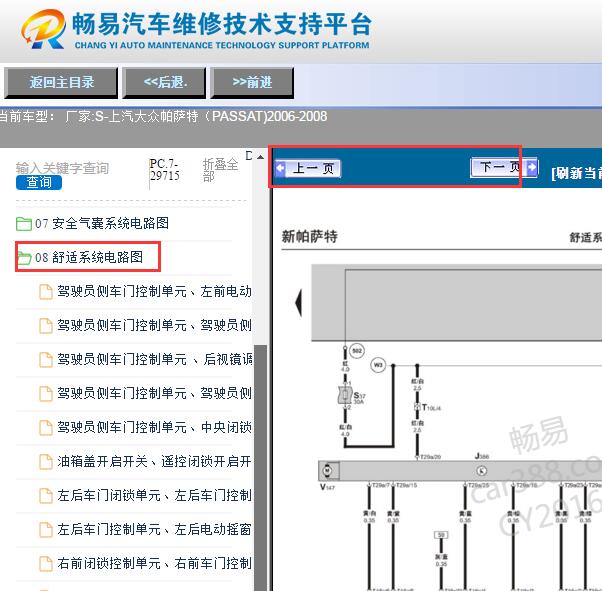Screen dimensions: 602x591
Task: Expand the 07 安全气囊系统电路图 folder
Action: click(x=101, y=224)
